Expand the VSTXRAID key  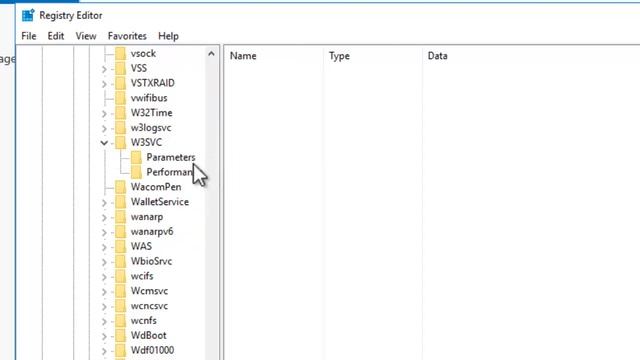coord(104,84)
